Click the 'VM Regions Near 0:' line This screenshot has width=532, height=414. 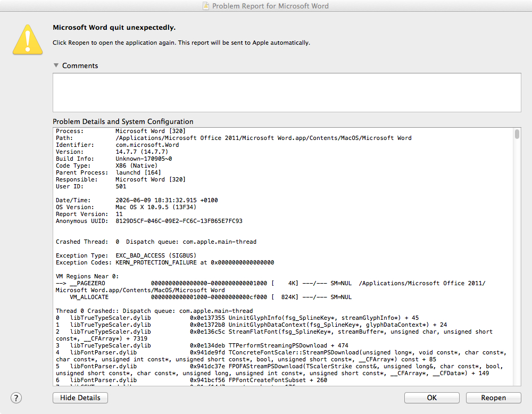[x=87, y=276]
